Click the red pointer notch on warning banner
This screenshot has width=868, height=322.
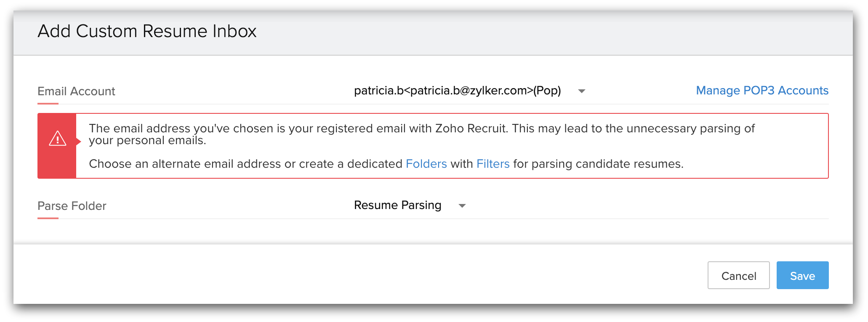[78, 142]
